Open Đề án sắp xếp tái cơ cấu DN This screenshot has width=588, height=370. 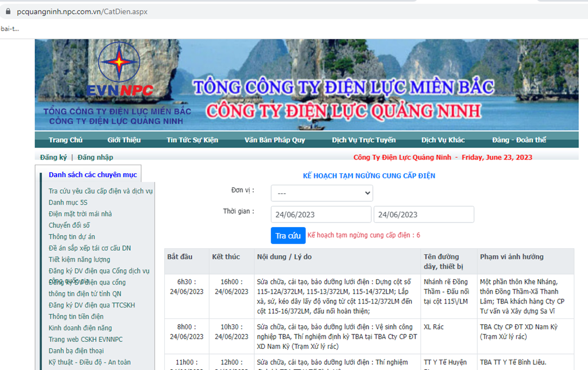point(90,248)
